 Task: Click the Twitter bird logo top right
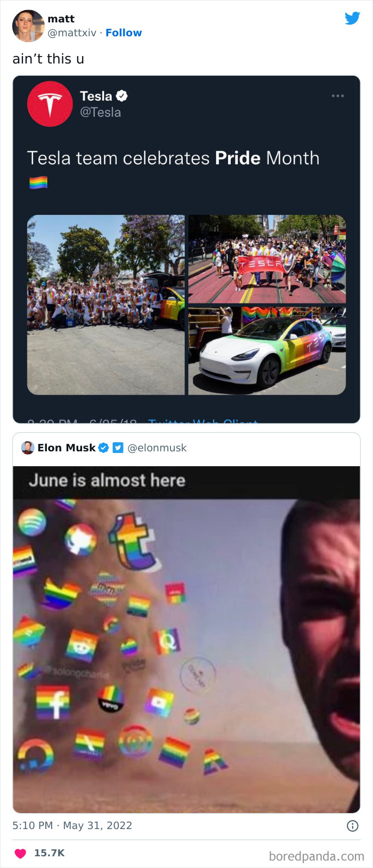[353, 18]
